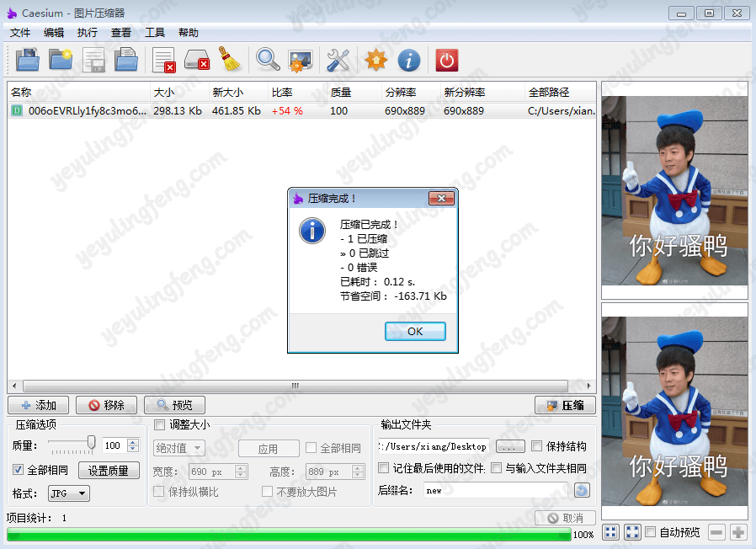Image resolution: width=756 pixels, height=549 pixels.
Task: Click the 移除 button
Action: pyautogui.click(x=107, y=405)
